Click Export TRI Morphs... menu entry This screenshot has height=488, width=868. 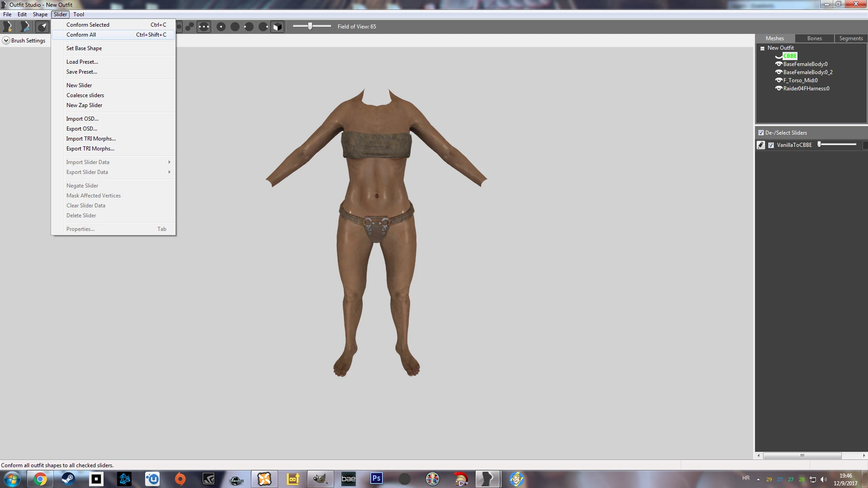113,149
